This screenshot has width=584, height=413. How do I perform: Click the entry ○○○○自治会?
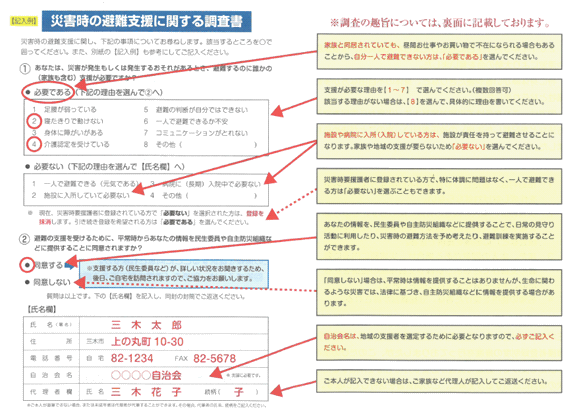146,375
